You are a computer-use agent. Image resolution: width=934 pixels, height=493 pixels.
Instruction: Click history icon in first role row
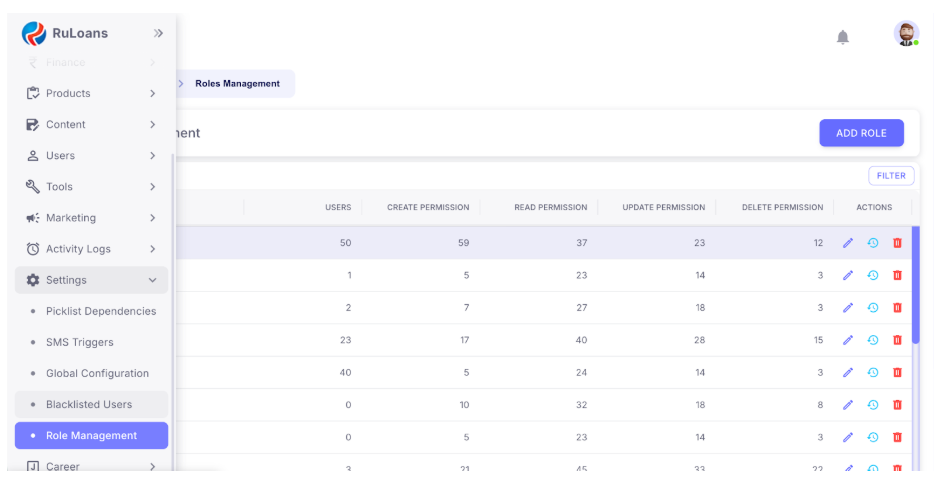coord(872,243)
